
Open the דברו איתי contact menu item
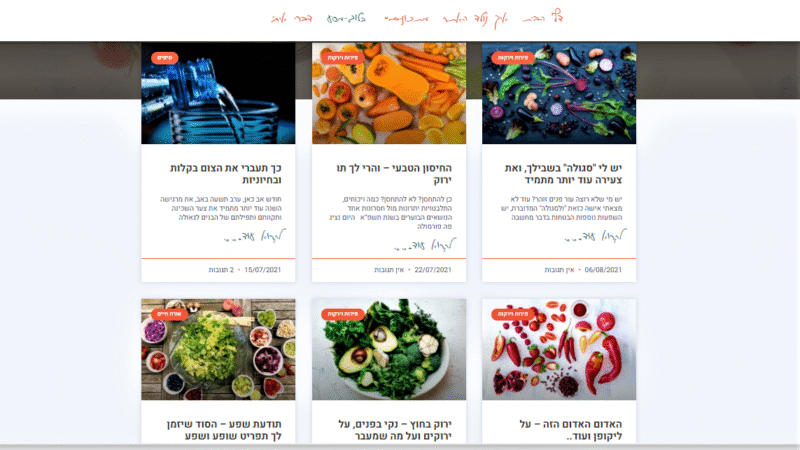pos(291,18)
